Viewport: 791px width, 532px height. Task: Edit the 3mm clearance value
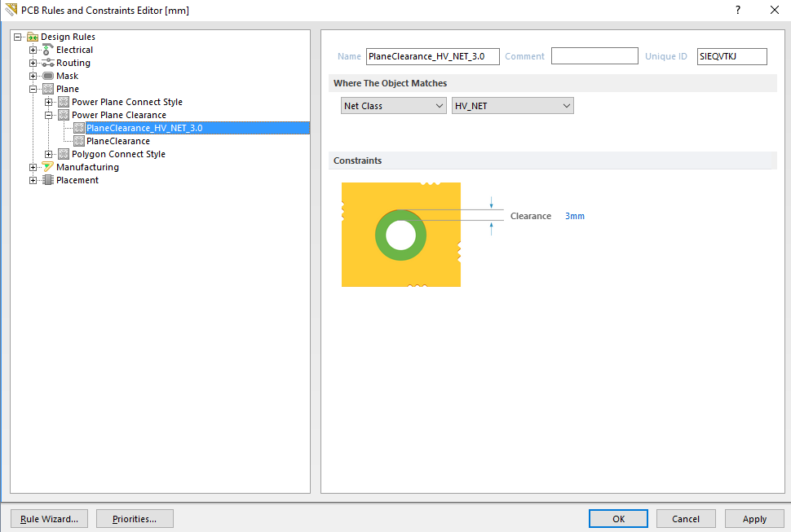574,216
